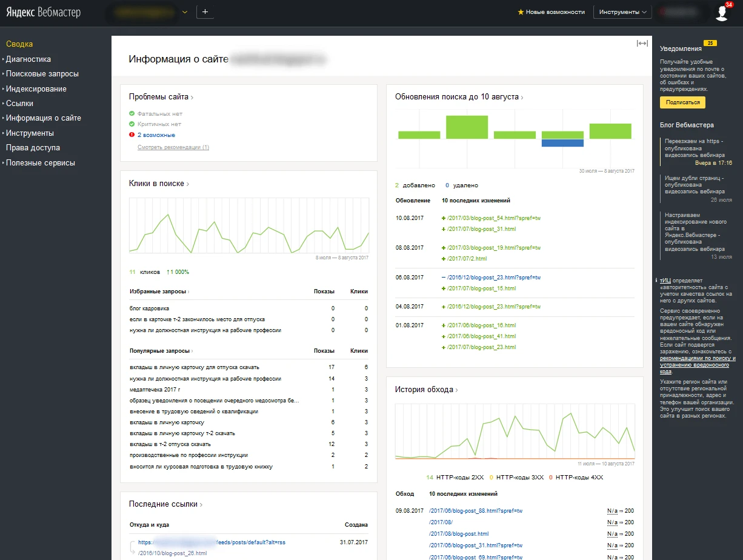
Task: Open the user avatar profile menu
Action: point(721,13)
